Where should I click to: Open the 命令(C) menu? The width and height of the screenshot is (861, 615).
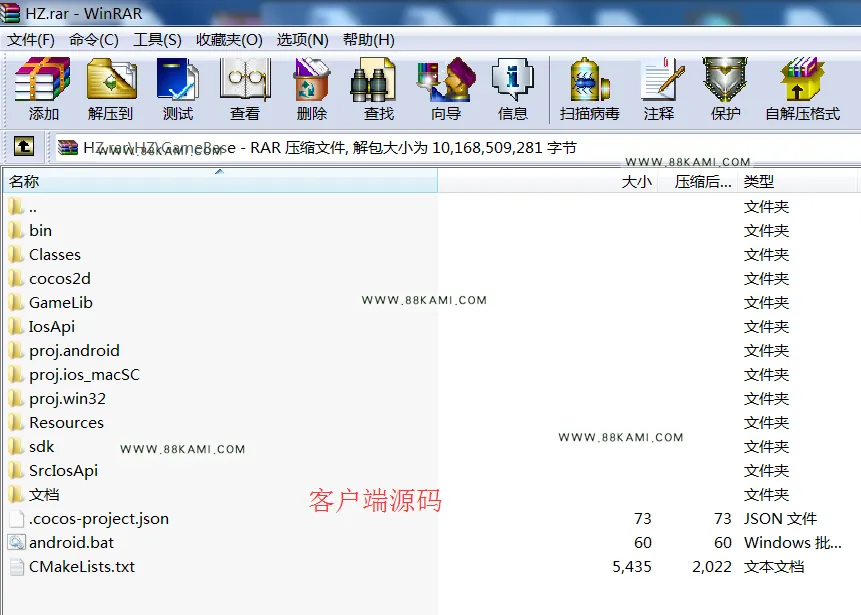click(x=94, y=40)
